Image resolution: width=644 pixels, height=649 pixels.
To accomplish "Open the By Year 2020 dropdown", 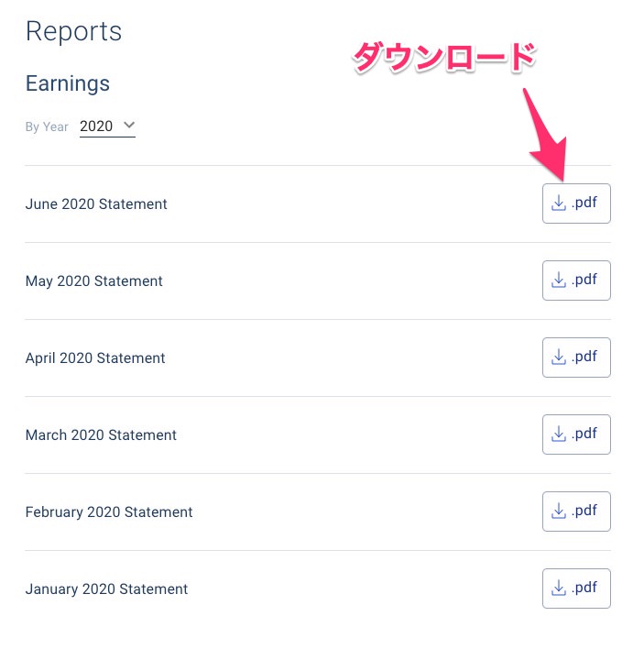I will 106,126.
